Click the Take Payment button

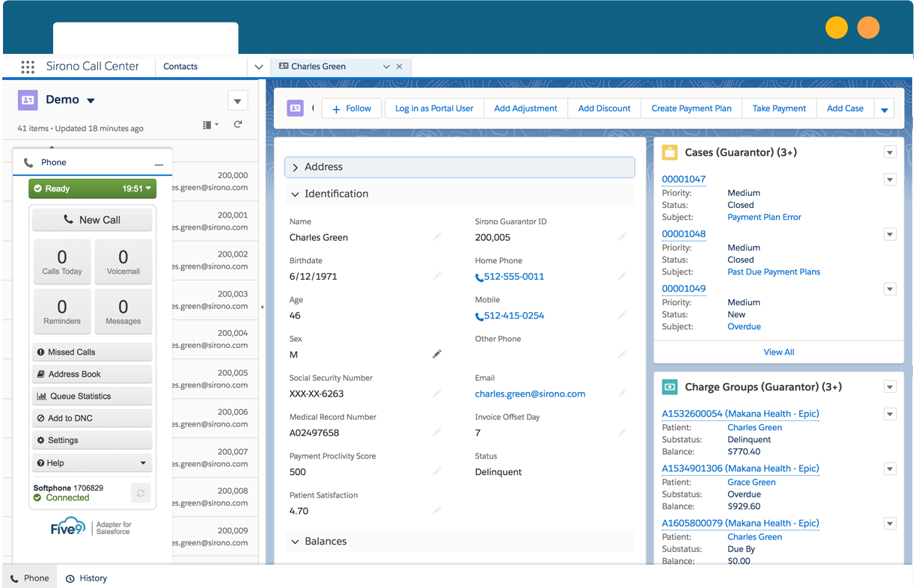[779, 108]
